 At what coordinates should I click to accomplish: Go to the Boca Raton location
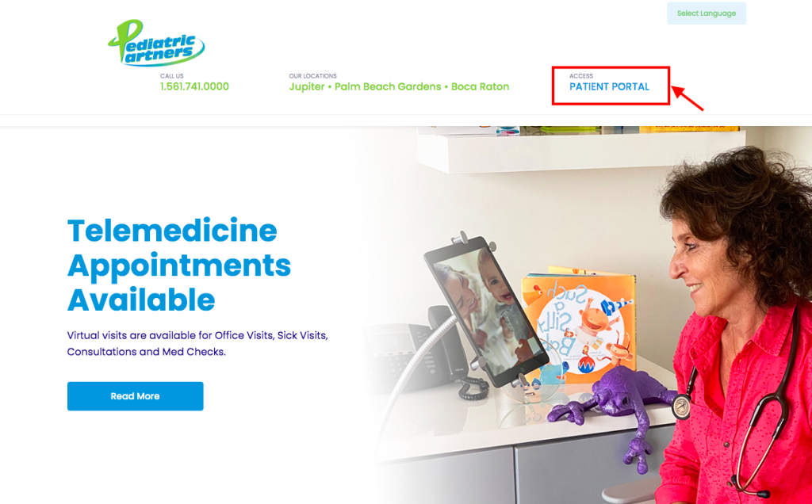pos(480,86)
